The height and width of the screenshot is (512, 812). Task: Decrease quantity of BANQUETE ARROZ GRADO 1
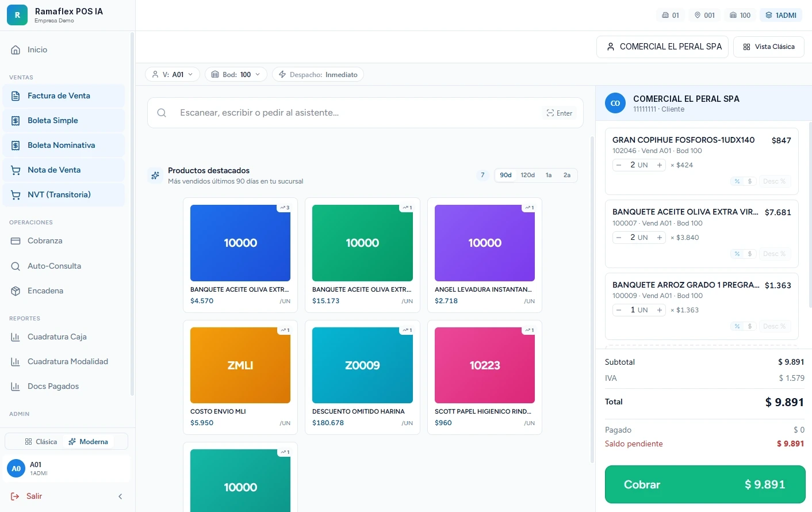point(619,310)
